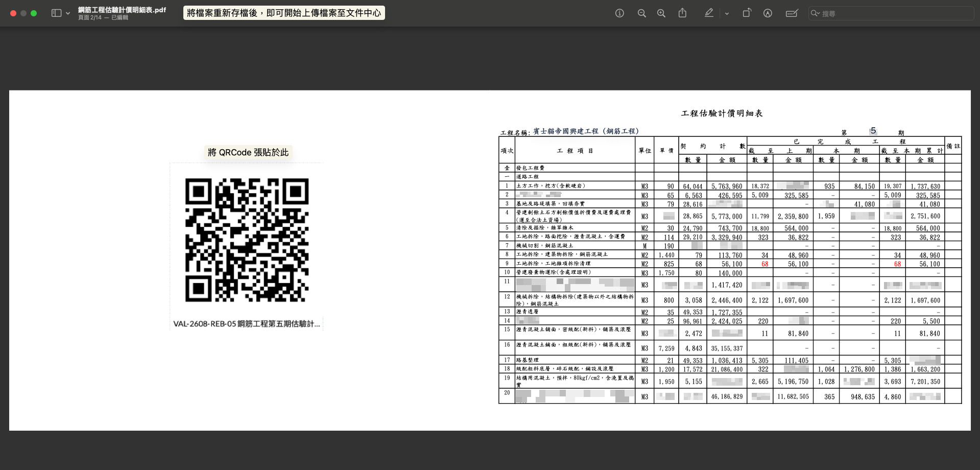Click row 18 級配粒料底層 item

pyautogui.click(x=565, y=369)
